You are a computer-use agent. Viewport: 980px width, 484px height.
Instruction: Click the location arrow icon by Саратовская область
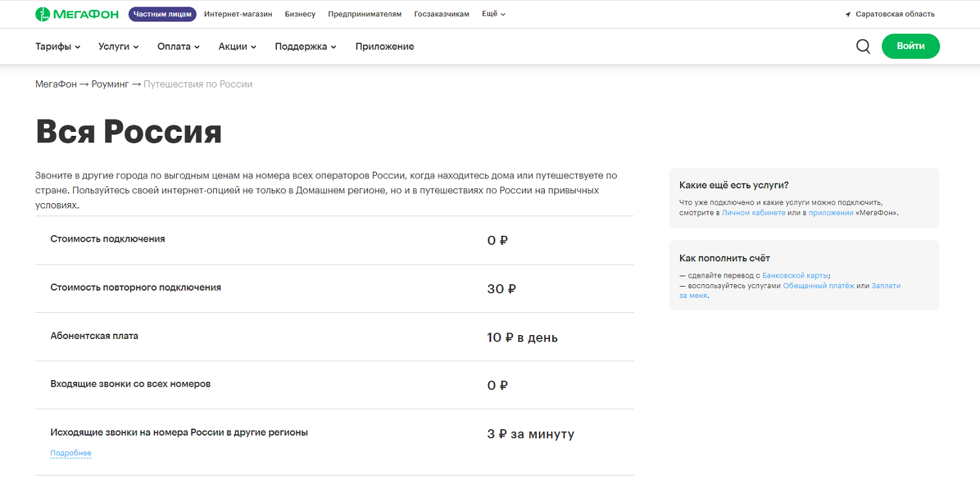coord(848,14)
